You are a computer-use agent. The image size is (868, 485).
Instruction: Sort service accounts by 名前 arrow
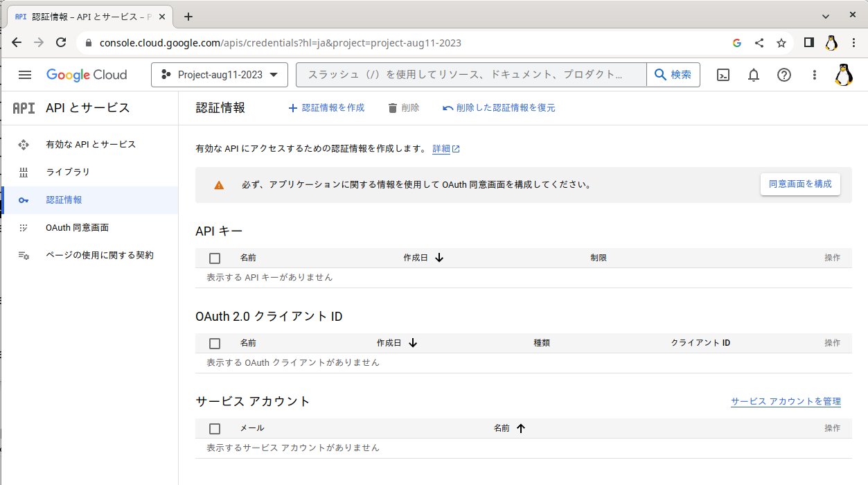pyautogui.click(x=521, y=428)
